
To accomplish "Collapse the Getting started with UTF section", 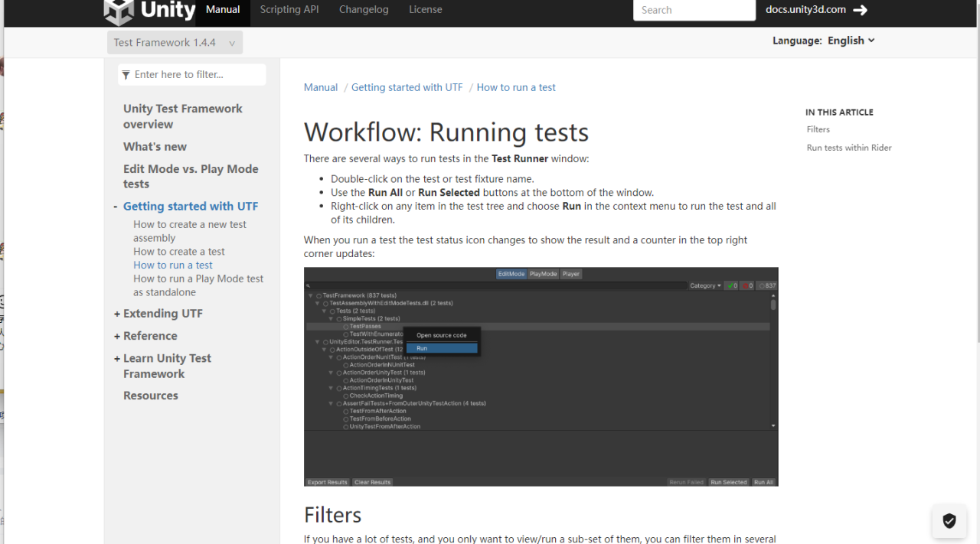I will (116, 207).
